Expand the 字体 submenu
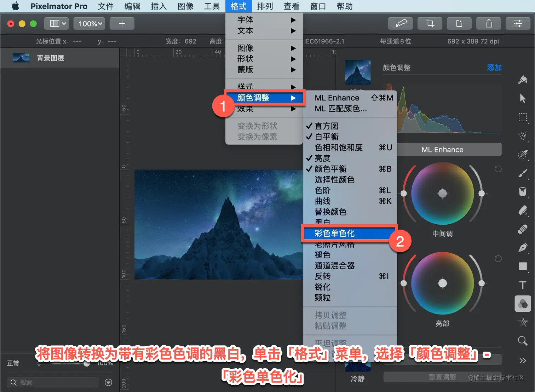Image resolution: width=535 pixels, height=392 pixels. click(264, 20)
